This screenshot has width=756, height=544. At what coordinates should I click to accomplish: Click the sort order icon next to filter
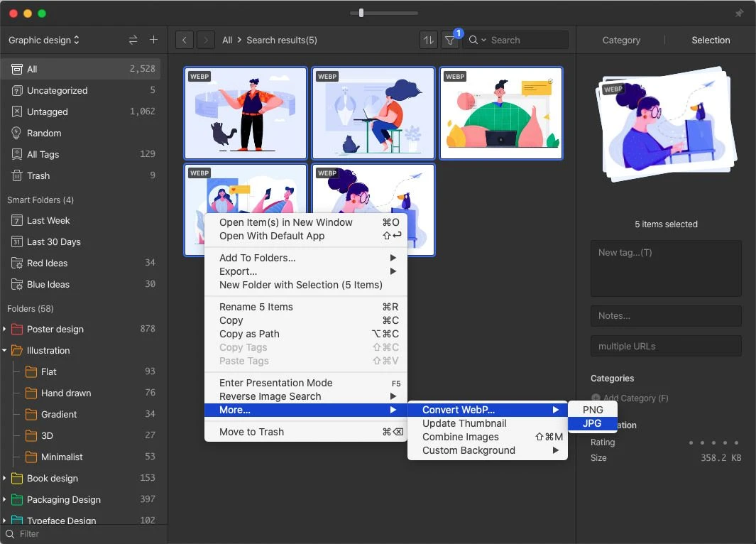(x=429, y=40)
